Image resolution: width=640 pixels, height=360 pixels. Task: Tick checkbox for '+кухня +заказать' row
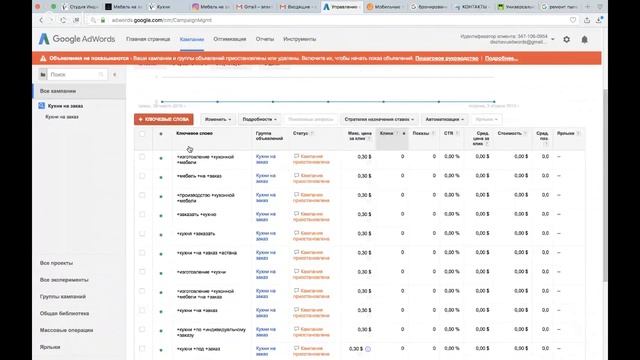(x=142, y=233)
